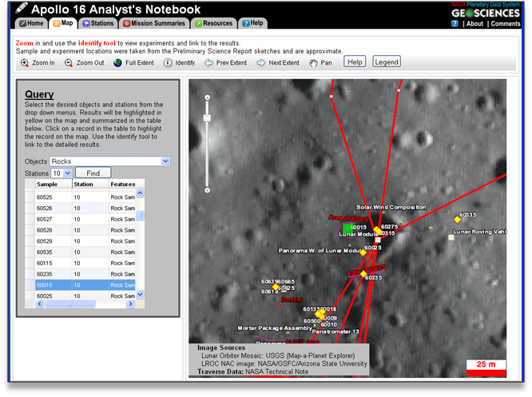Screen dimensions: 532x397
Task: Click the results table scroll right arrow
Action: [x=130, y=304]
